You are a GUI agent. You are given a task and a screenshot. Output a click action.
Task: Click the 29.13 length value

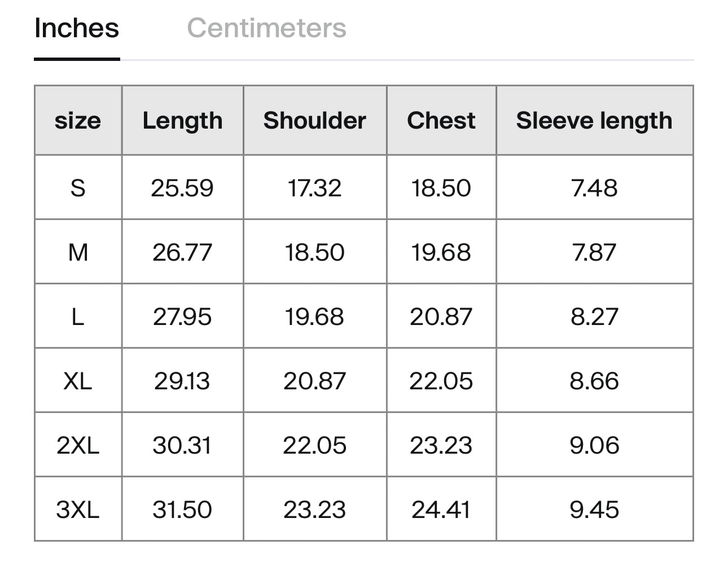pos(182,381)
